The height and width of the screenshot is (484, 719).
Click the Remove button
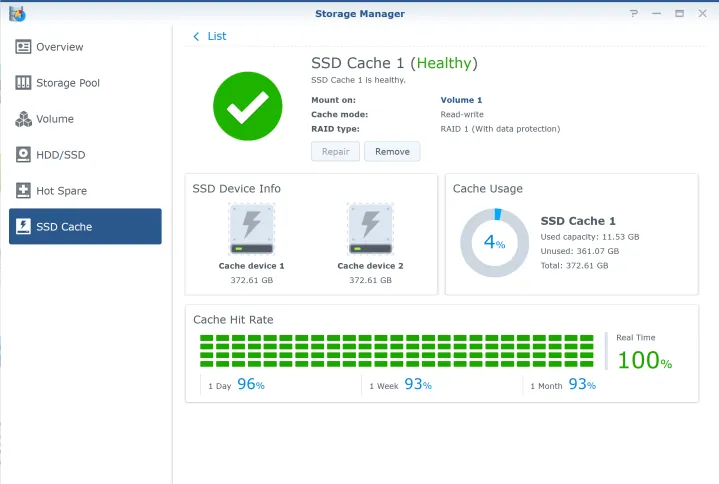392,151
